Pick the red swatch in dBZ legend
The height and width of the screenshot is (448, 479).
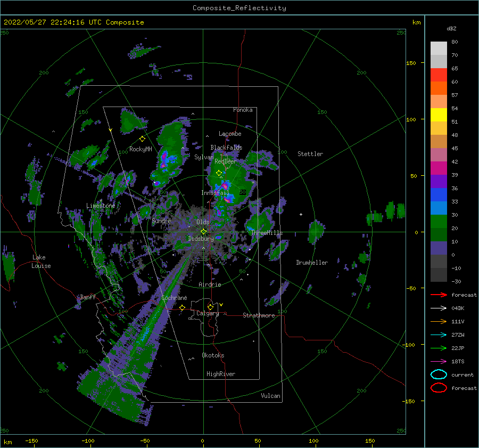click(439, 75)
